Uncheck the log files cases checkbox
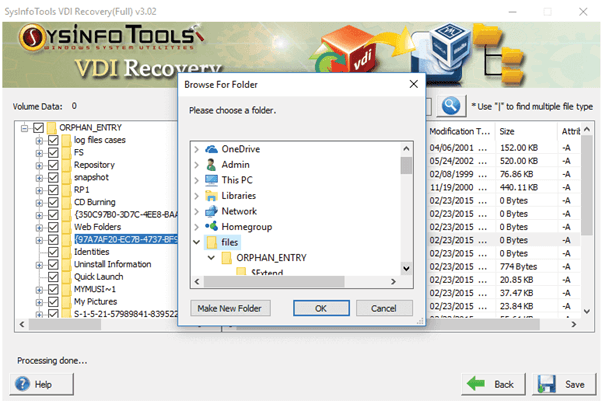This screenshot has width=602, height=403. tap(53, 140)
